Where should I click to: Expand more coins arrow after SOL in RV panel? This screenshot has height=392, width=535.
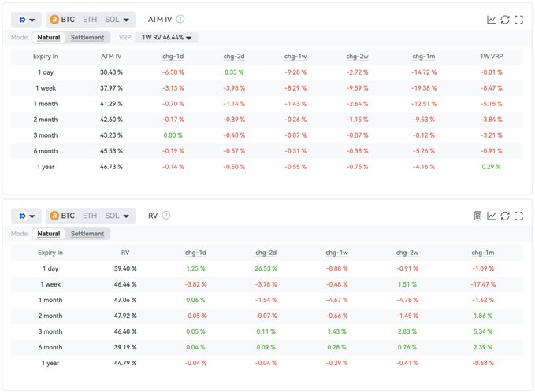pos(128,216)
